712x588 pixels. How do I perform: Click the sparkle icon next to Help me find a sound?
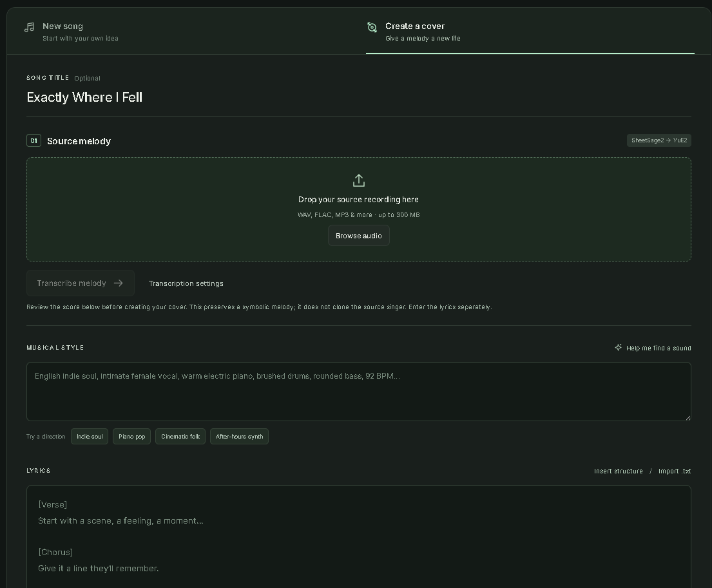[618, 347]
